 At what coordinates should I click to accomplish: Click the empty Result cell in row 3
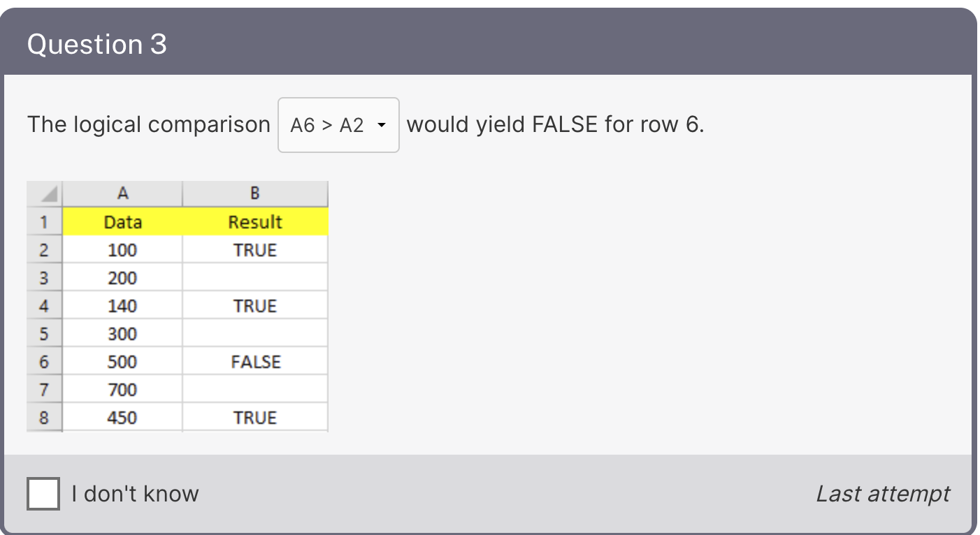pos(254,277)
